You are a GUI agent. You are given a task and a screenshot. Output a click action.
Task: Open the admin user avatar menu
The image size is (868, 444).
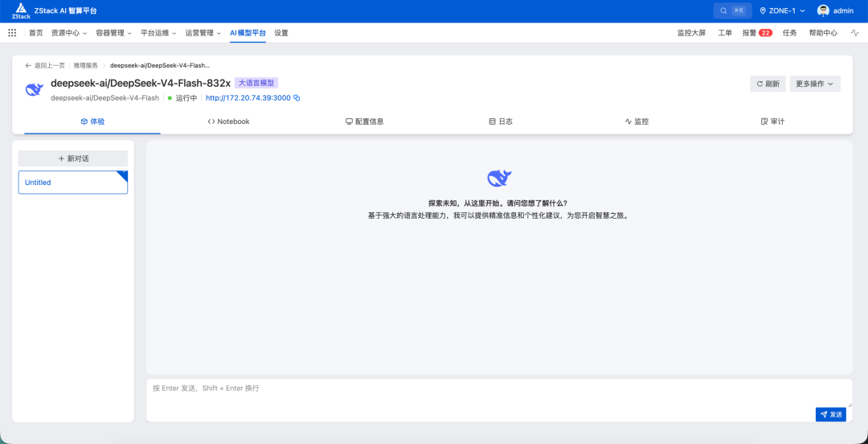[823, 10]
